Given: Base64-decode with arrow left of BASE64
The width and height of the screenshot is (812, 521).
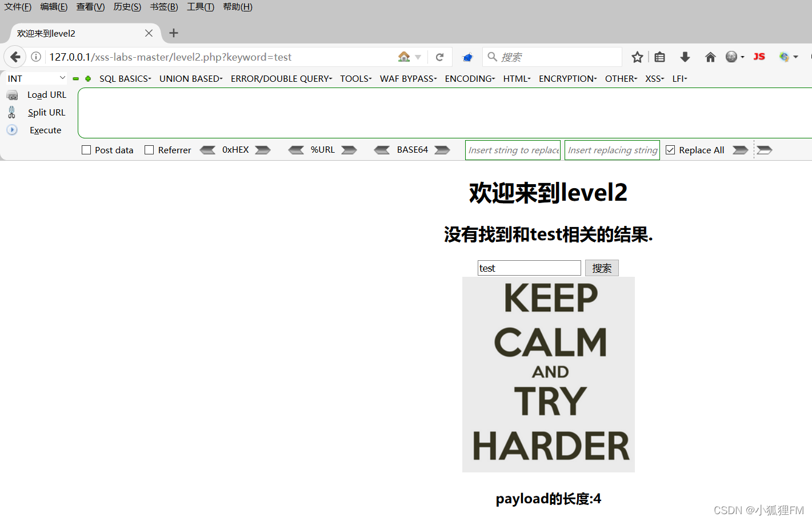Looking at the screenshot, I should point(382,150).
